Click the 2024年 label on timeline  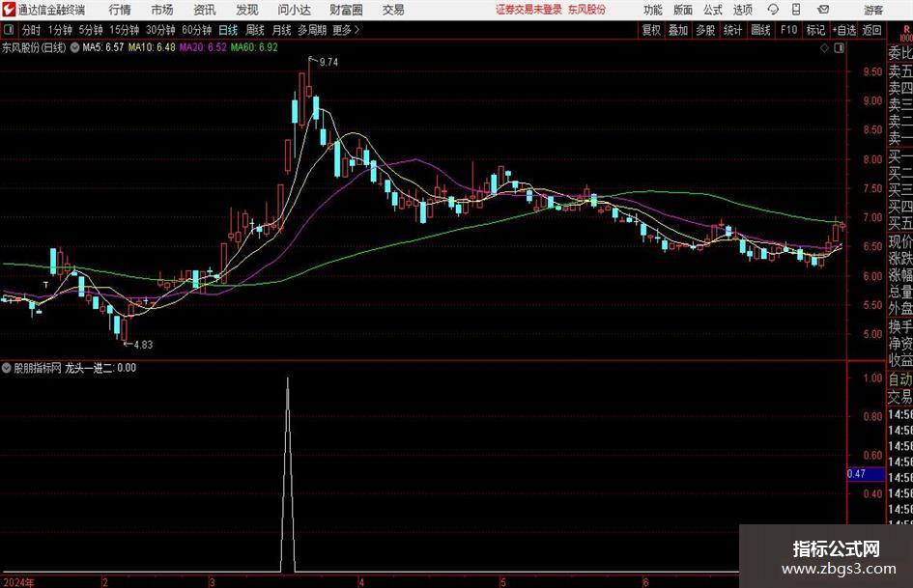point(18,582)
